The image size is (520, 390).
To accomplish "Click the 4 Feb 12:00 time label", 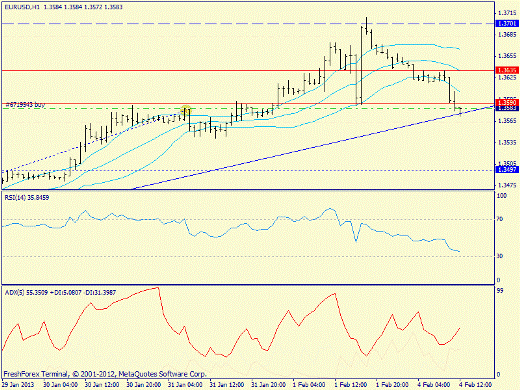I will coord(476,384).
